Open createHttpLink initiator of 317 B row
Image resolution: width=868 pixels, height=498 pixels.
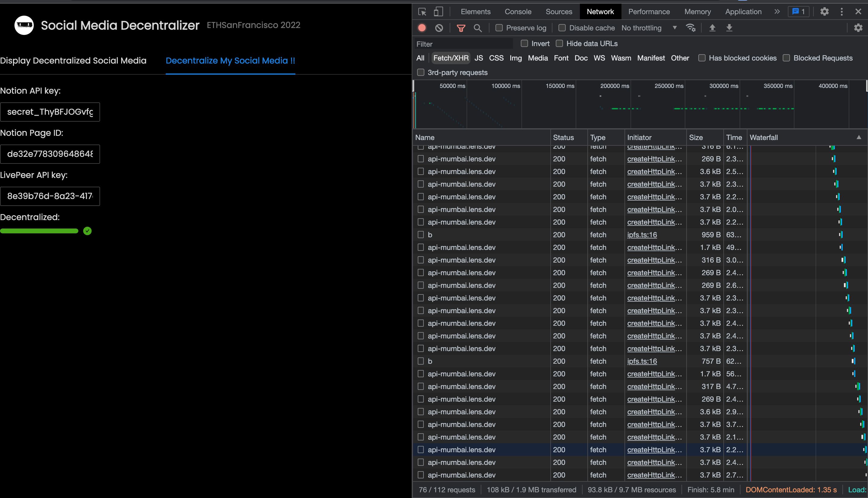(654, 387)
